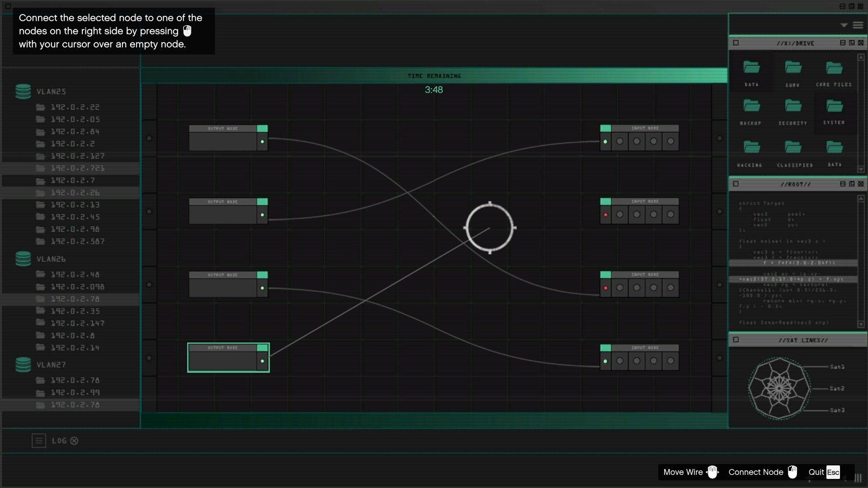Open the hamburger menu at top right

pos(858,25)
